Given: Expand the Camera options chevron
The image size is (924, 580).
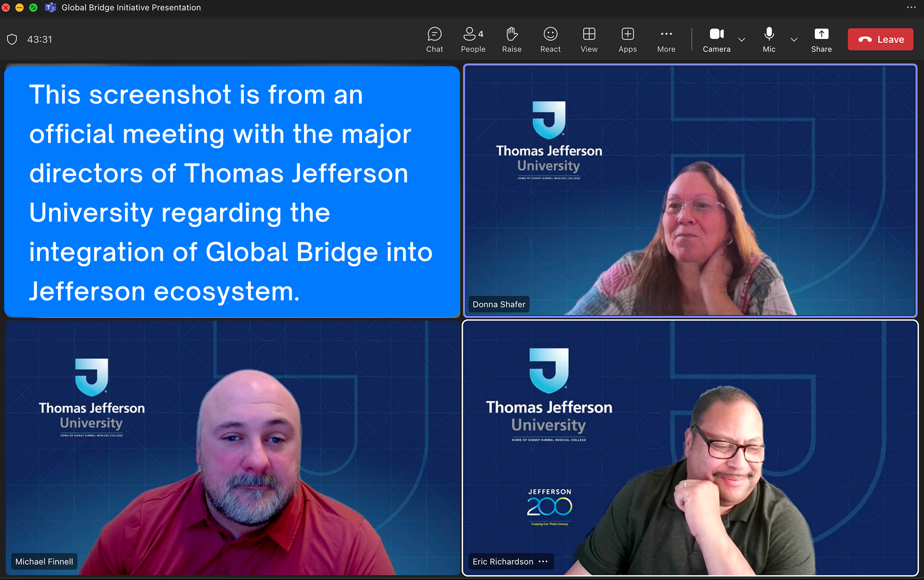Looking at the screenshot, I should [x=742, y=40].
